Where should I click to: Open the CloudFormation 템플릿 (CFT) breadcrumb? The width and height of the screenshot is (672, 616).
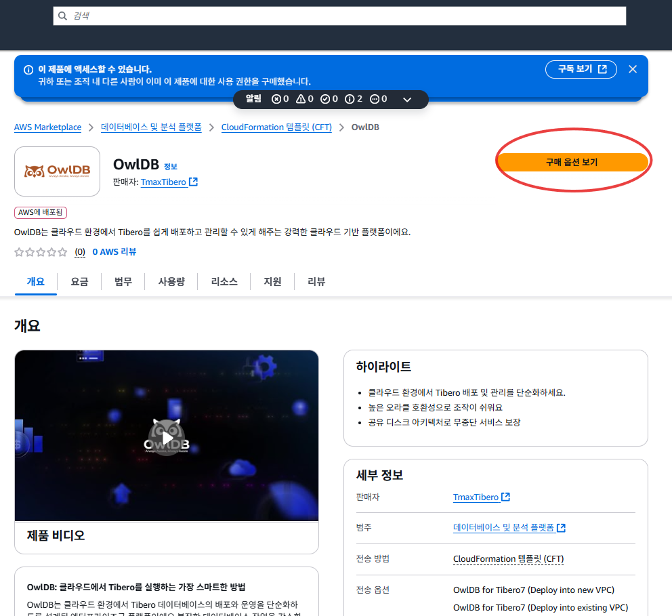[276, 127]
